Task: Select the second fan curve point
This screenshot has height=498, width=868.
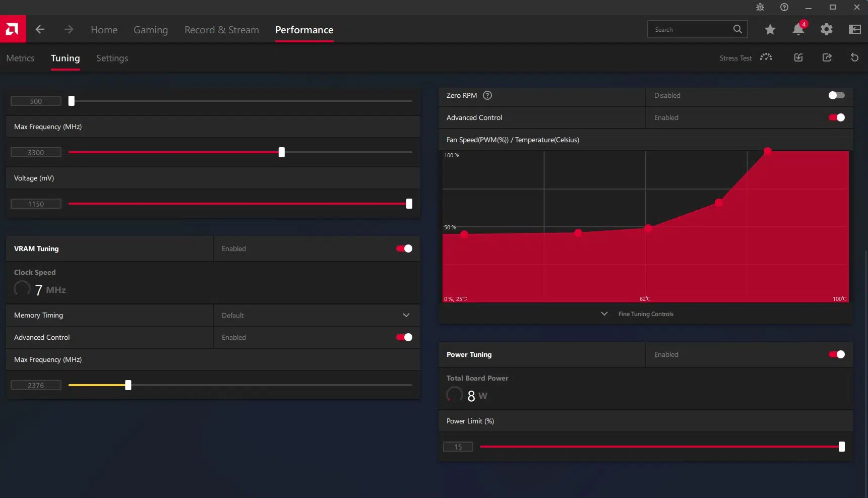Action: [578, 232]
